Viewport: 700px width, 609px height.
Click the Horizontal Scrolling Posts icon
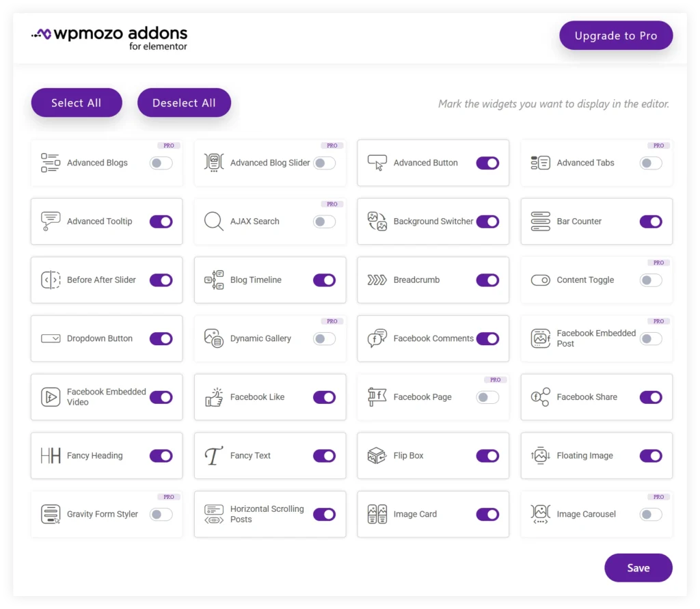coord(214,515)
